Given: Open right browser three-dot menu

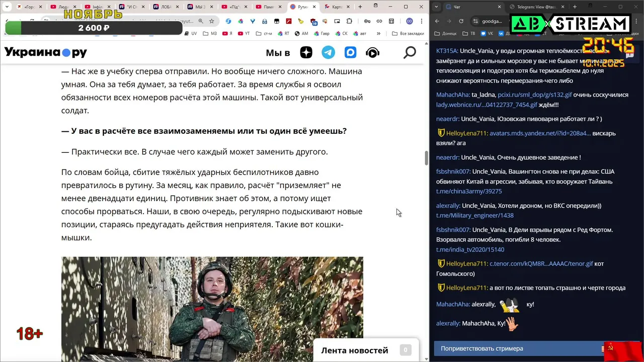Looking at the screenshot, I should pyautogui.click(x=637, y=21).
